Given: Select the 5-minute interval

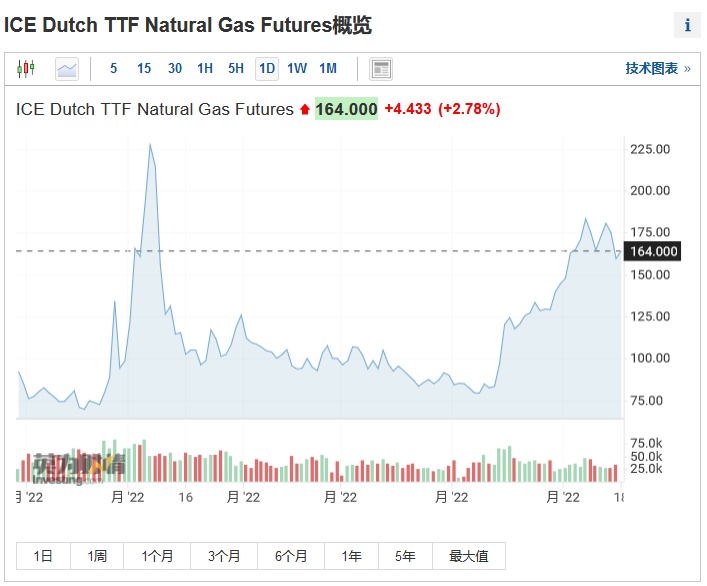Looking at the screenshot, I should pos(114,69).
